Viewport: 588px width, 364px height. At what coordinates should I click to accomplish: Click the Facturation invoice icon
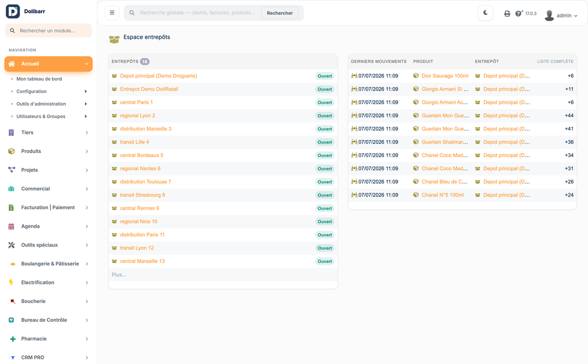click(x=11, y=208)
